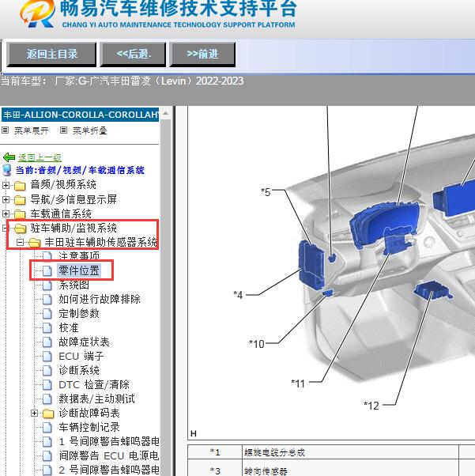Click the 丰田-ALLION-COROLLA header bar
The width and height of the screenshot is (475, 476).
[x=80, y=115]
